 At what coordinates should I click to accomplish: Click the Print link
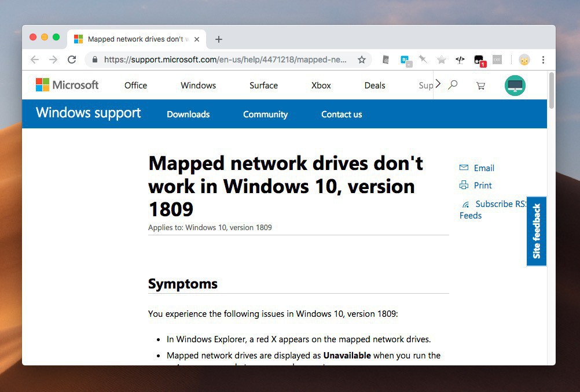coord(482,186)
